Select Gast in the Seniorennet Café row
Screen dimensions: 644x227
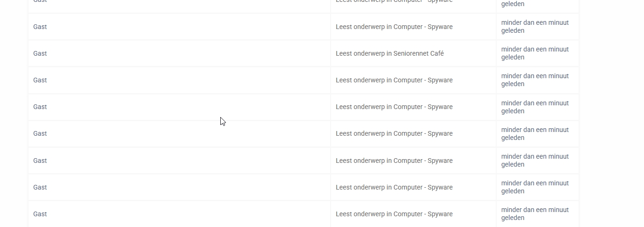click(40, 53)
